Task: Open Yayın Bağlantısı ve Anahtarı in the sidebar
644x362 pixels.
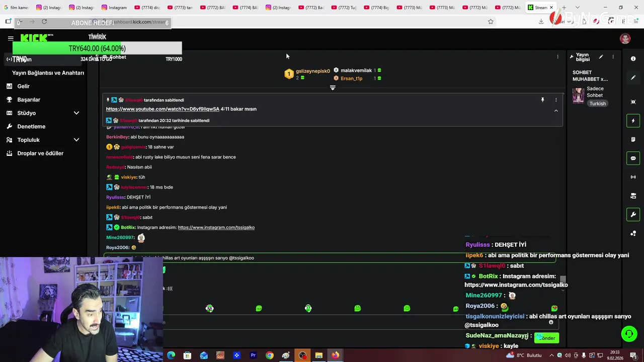Action: (48, 73)
